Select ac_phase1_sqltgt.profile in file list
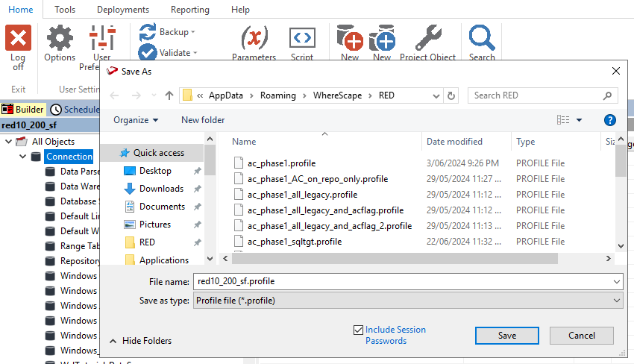634x364 pixels. (x=295, y=242)
